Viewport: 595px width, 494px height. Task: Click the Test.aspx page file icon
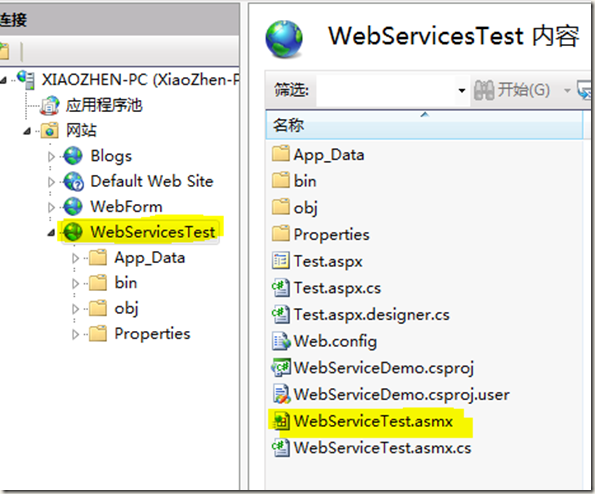coord(281,261)
